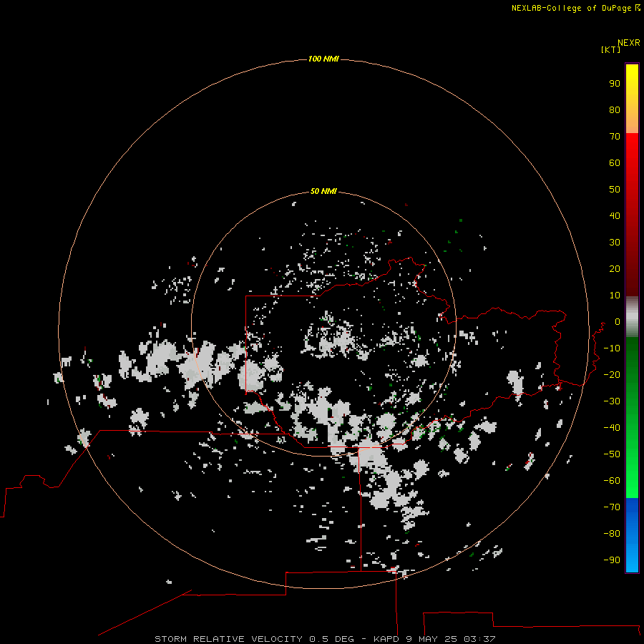Pick the red outbound band of the color scale
Image resolution: width=644 pixels, height=644 pixels.
point(632,215)
